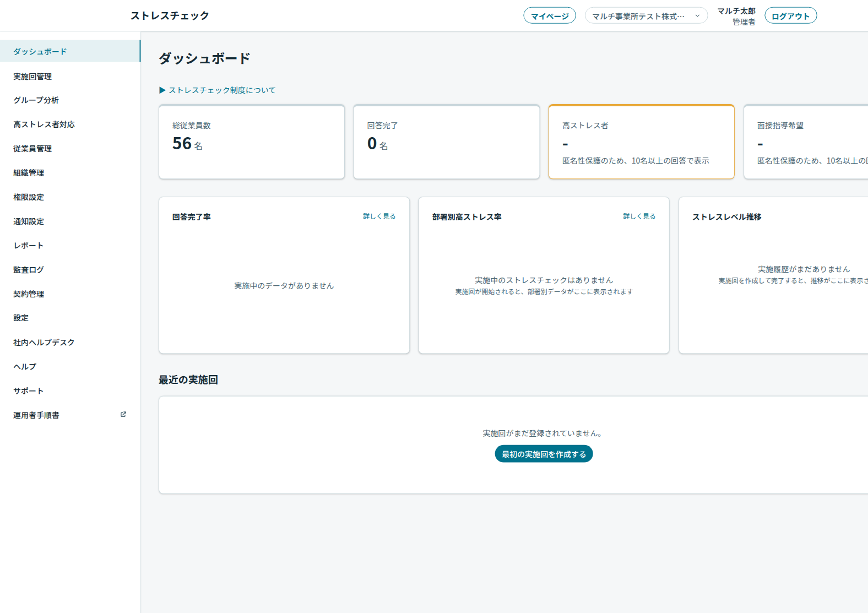
Task: Click the 回答完了率 card title
Action: pyautogui.click(x=192, y=217)
